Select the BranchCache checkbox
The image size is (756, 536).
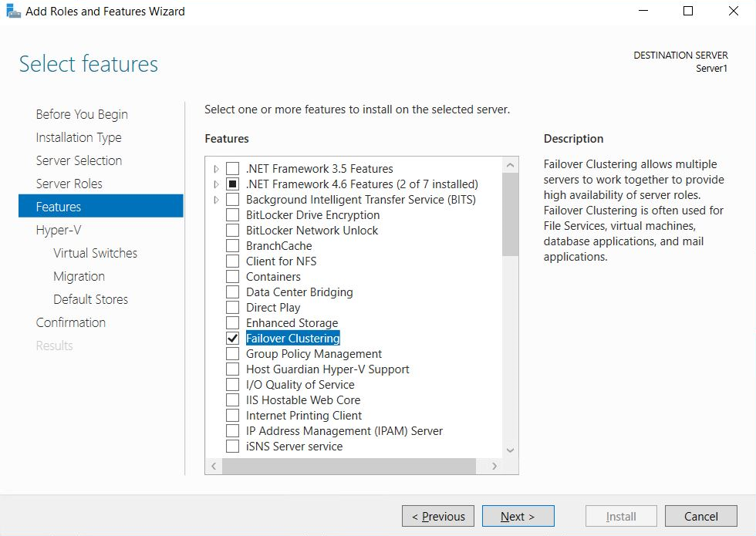click(232, 245)
